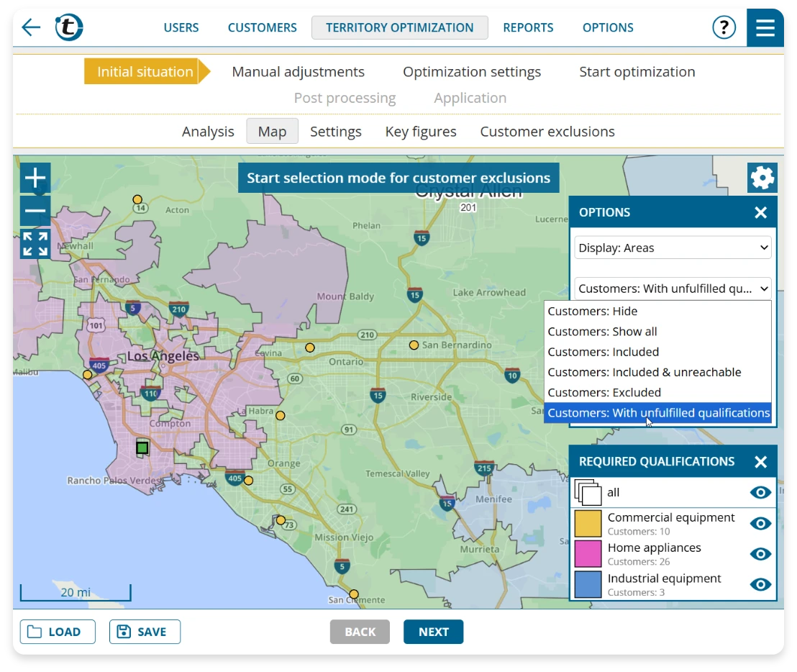Click the Load button

tap(58, 632)
